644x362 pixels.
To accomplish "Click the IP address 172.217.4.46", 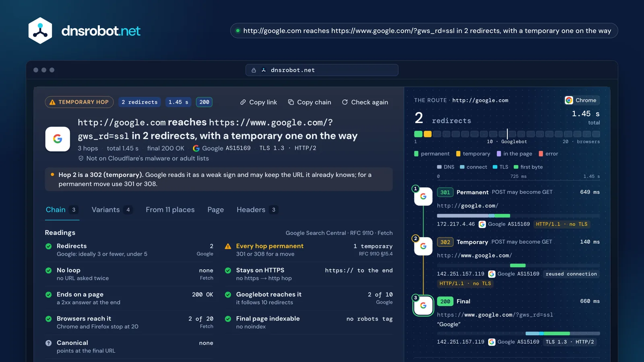I will coord(456,224).
